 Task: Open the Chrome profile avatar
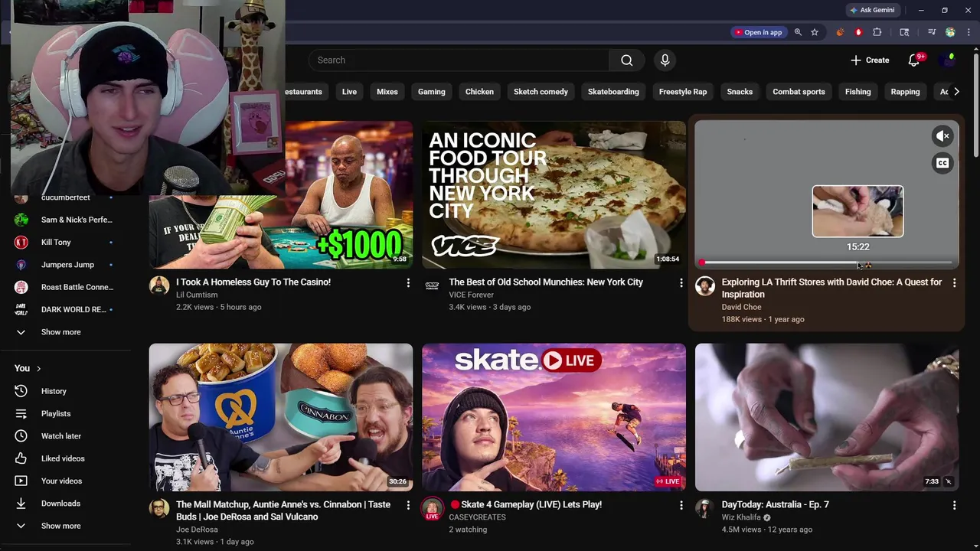click(950, 32)
